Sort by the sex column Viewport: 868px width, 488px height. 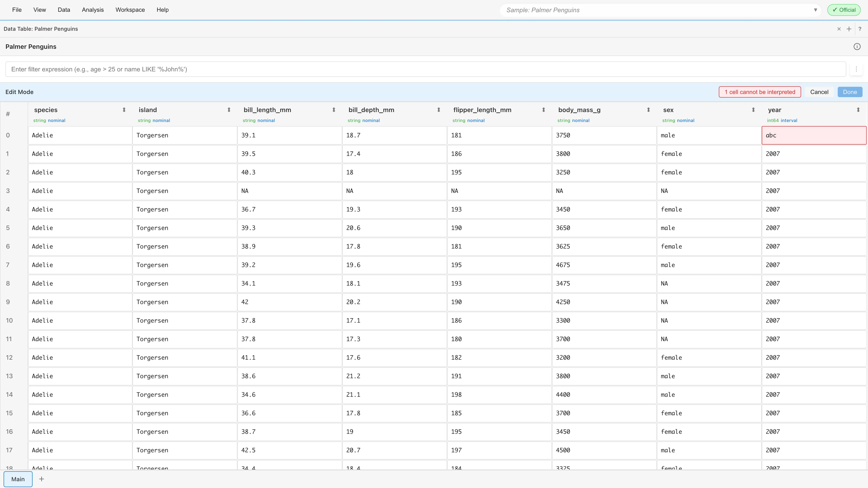(753, 110)
